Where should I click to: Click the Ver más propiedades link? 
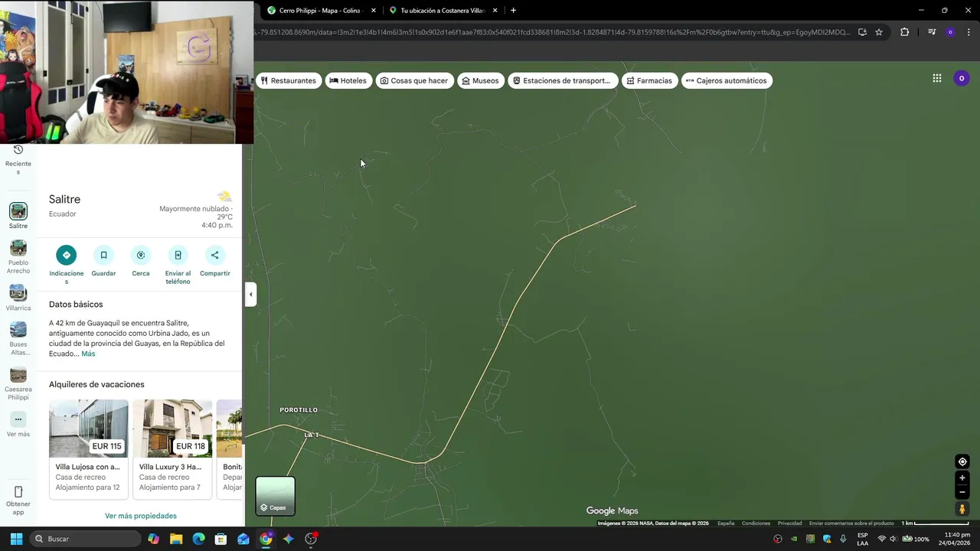[141, 516]
